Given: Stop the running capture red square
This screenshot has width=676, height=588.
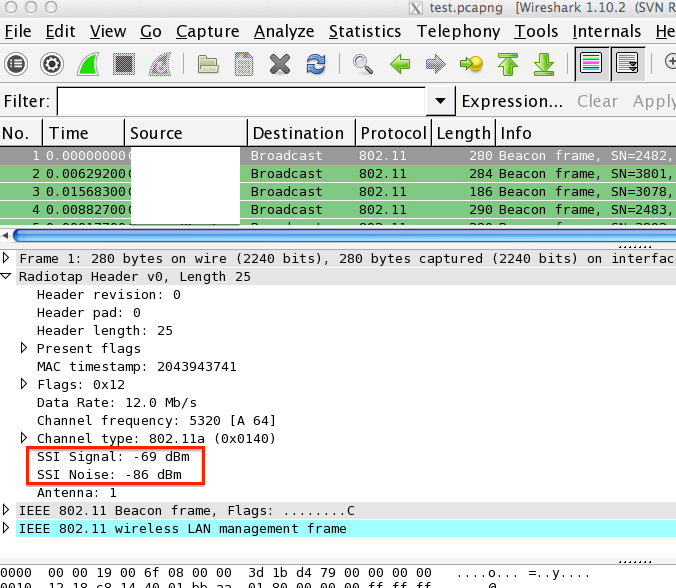Looking at the screenshot, I should (x=124, y=64).
